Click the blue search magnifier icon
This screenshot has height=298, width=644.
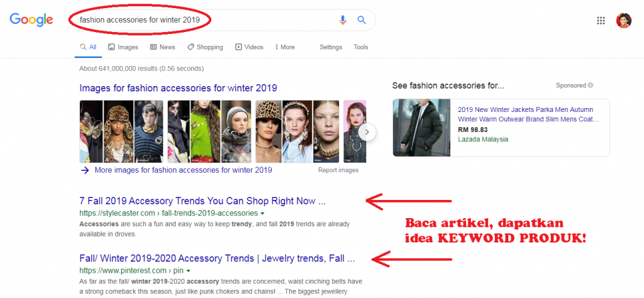click(362, 20)
